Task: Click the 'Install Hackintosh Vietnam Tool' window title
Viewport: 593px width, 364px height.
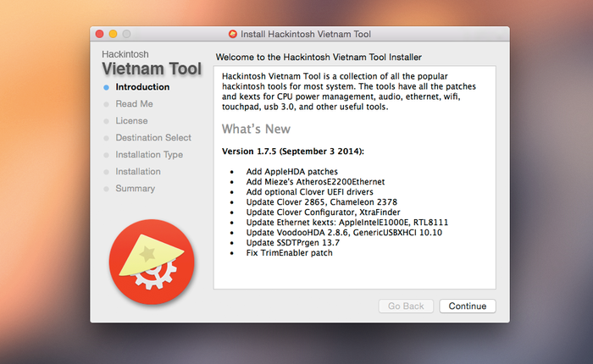Action: (306, 34)
